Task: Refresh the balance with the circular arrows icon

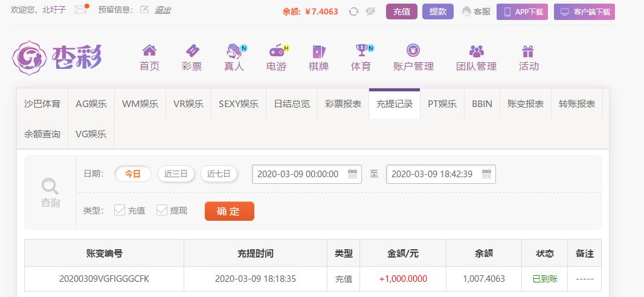Action: coord(353,11)
